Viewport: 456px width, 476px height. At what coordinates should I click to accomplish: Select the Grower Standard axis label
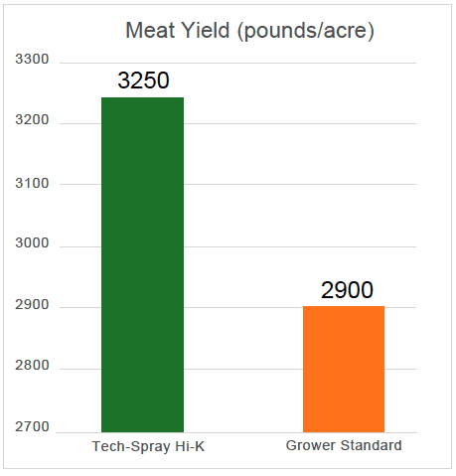point(344,445)
